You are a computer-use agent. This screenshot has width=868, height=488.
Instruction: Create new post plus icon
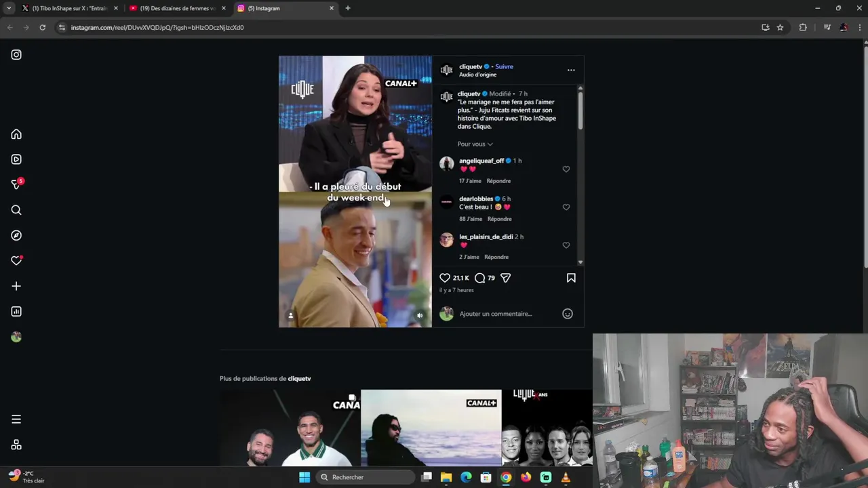16,286
